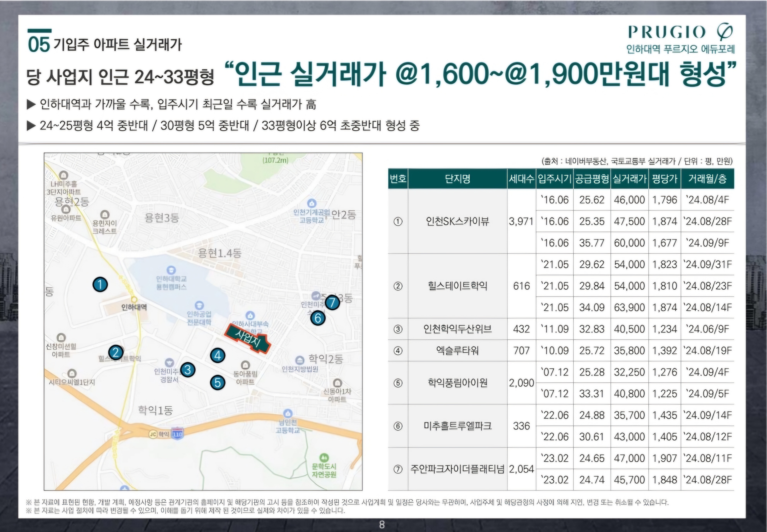Viewport: 767px width, 532px height.
Task: Click map marker number 6
Action: pyautogui.click(x=318, y=318)
